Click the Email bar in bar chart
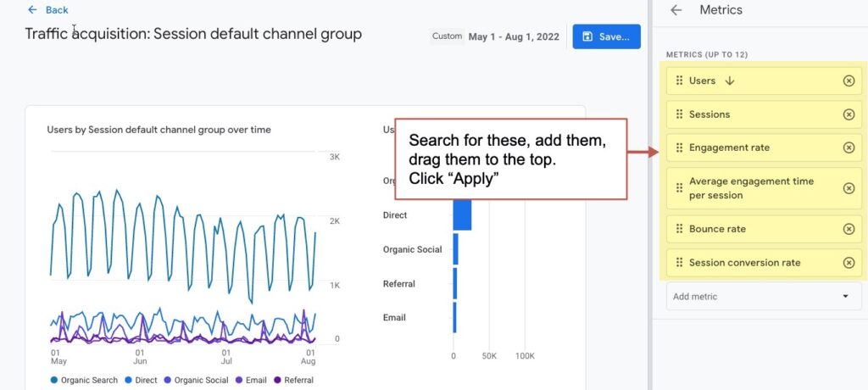Viewport: 868px width, 390px height. click(x=454, y=317)
